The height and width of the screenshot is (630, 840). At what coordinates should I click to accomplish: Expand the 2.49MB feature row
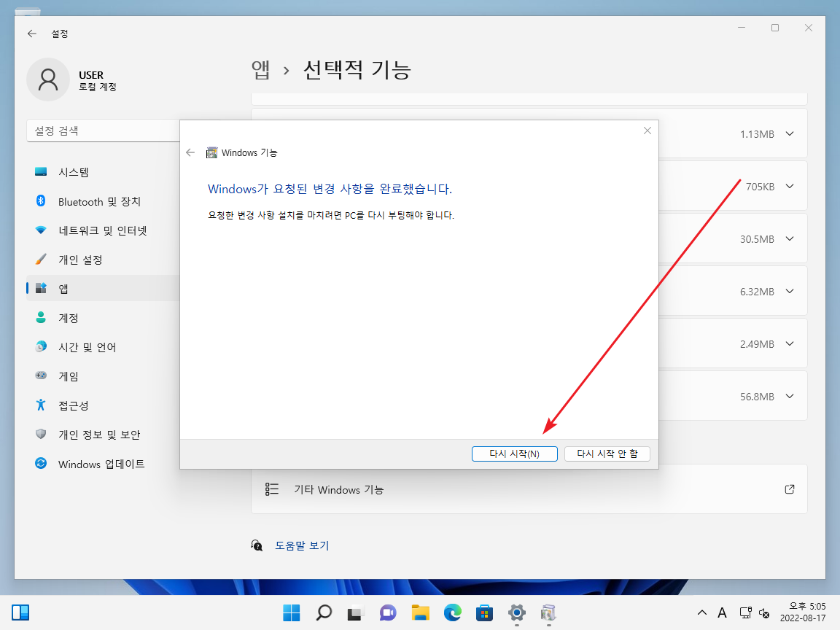click(x=789, y=344)
